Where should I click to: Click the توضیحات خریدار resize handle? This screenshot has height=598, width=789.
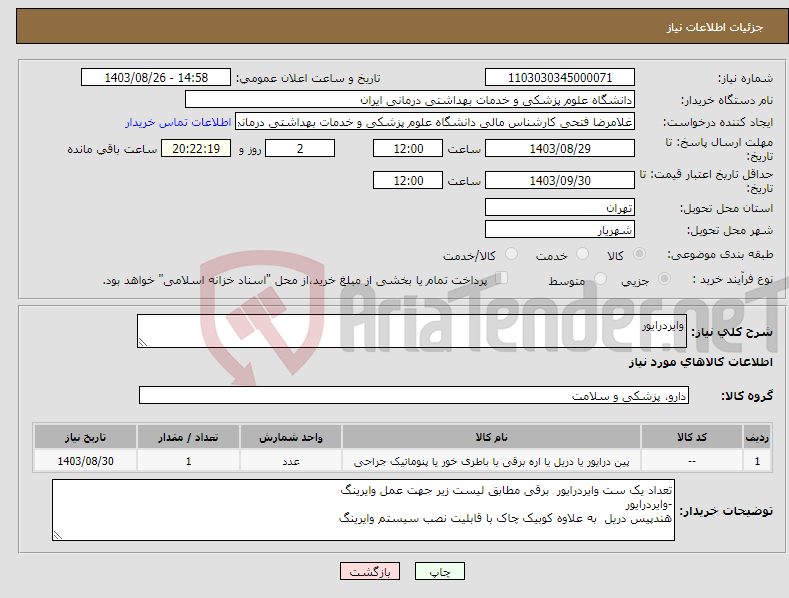(x=58, y=536)
